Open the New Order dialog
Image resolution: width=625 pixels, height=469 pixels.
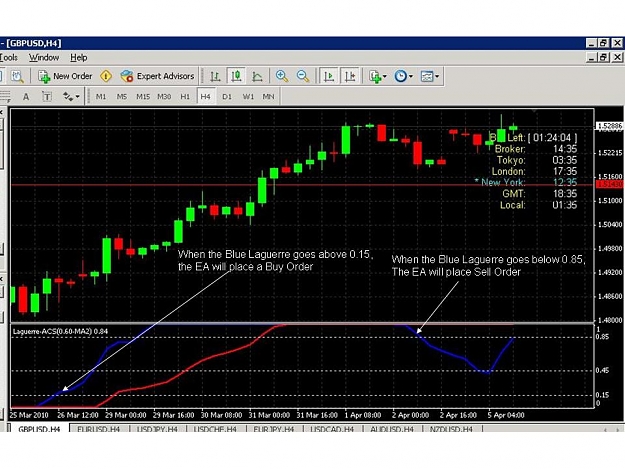[65, 76]
